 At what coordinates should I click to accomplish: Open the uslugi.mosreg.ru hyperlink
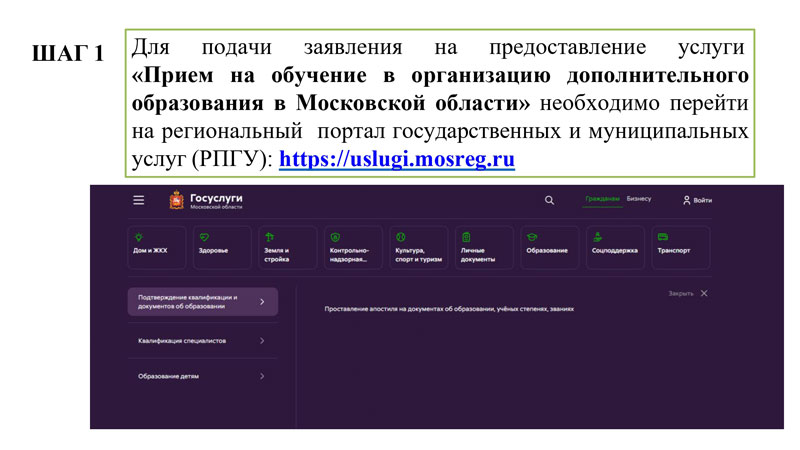(396, 159)
